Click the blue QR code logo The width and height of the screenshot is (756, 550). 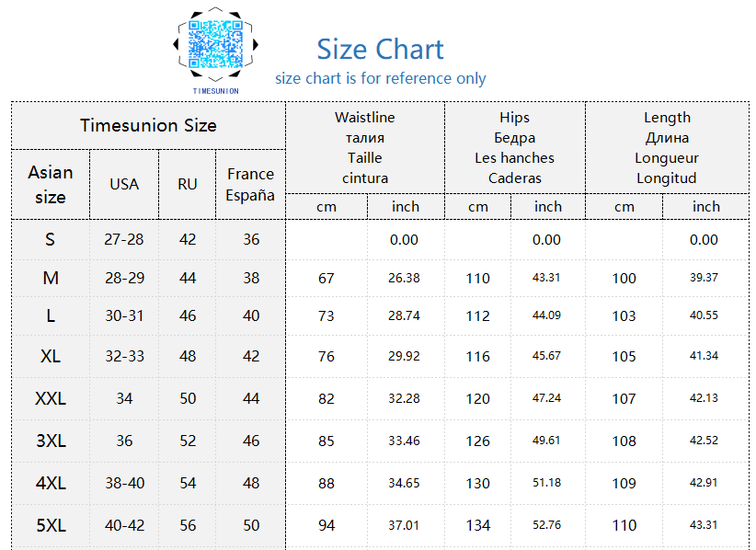click(215, 44)
